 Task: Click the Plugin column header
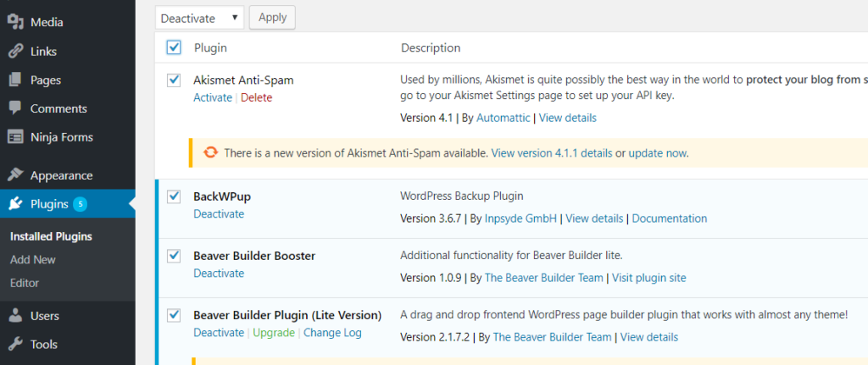[210, 48]
